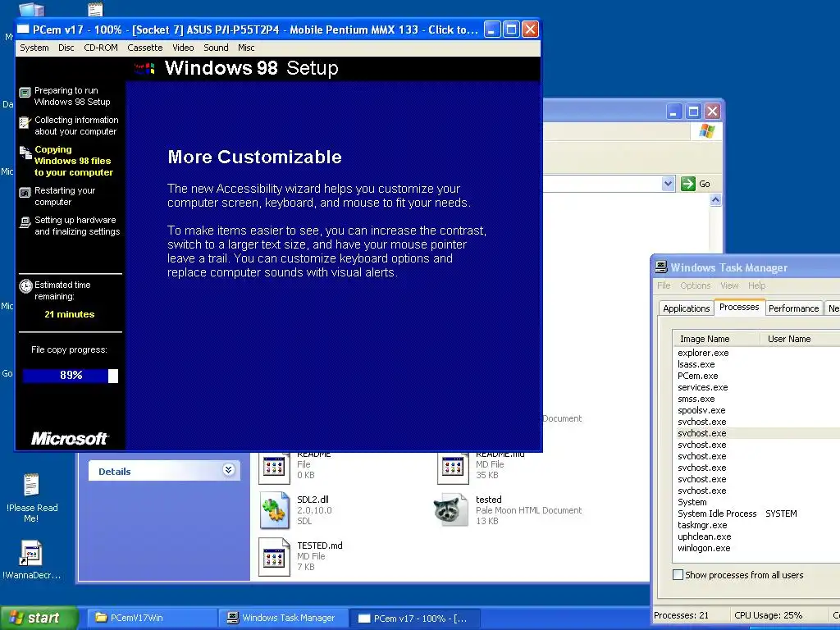840x630 pixels.
Task: Select the TESTED.md file icon
Action: tap(274, 557)
